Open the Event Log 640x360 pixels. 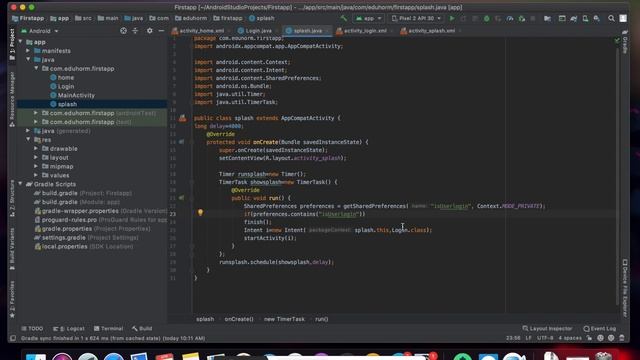pos(600,329)
